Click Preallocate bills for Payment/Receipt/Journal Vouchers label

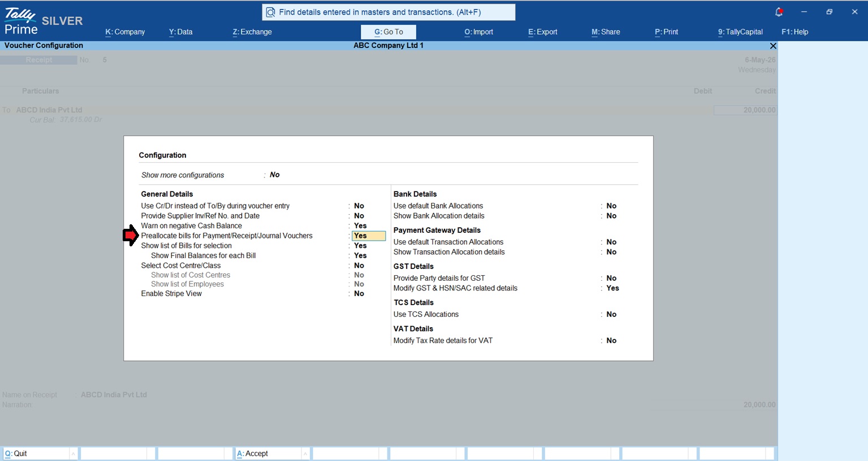coord(227,236)
